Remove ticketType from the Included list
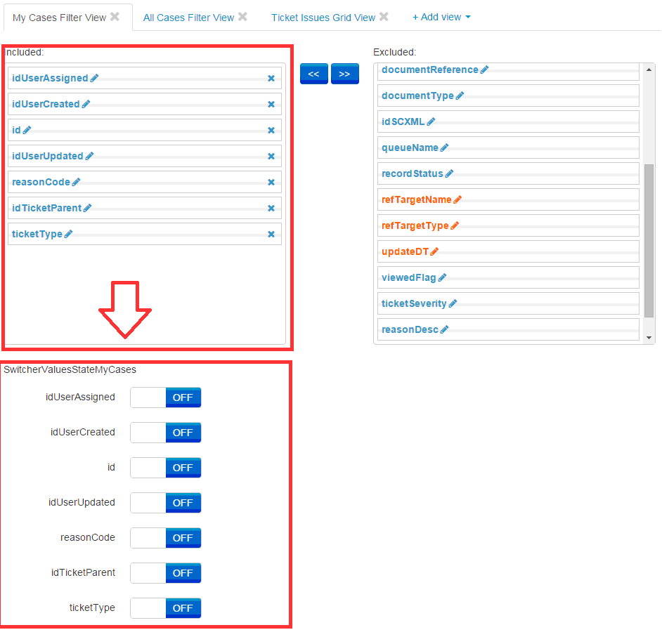This screenshot has width=662, height=644. point(271,234)
